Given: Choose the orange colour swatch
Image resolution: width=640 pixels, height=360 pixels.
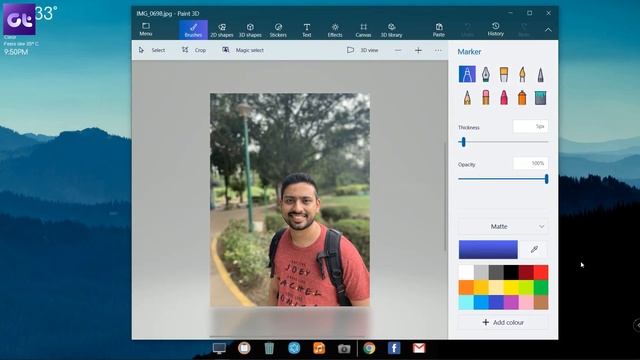Looking at the screenshot, I should coord(466,287).
